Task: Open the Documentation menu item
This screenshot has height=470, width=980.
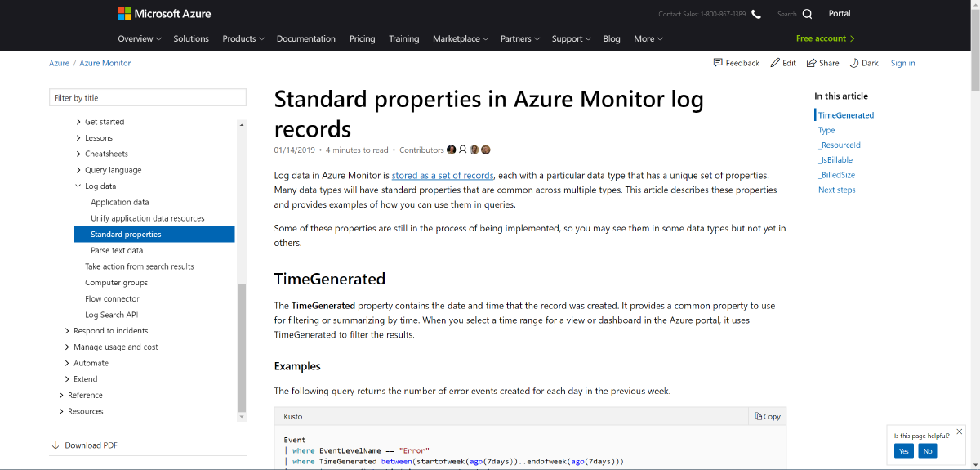Action: pyautogui.click(x=306, y=38)
